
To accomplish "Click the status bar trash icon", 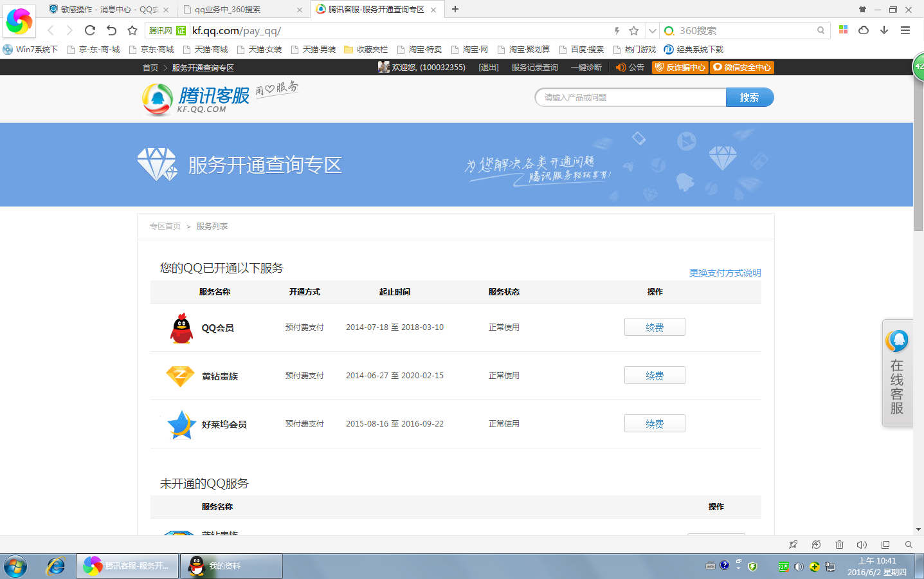I will 839,545.
